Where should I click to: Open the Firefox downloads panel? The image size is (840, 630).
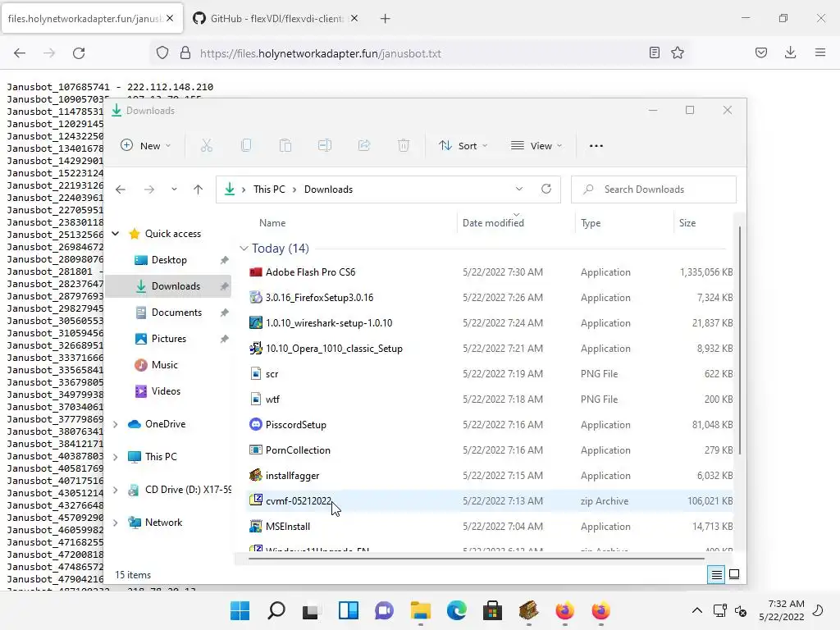point(790,52)
